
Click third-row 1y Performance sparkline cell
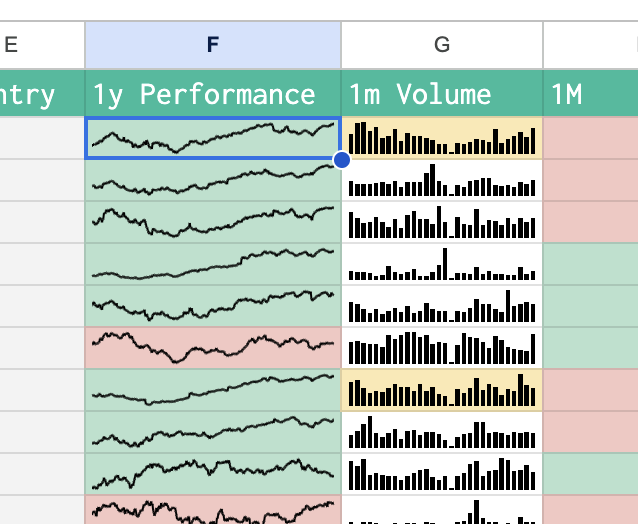click(212, 222)
